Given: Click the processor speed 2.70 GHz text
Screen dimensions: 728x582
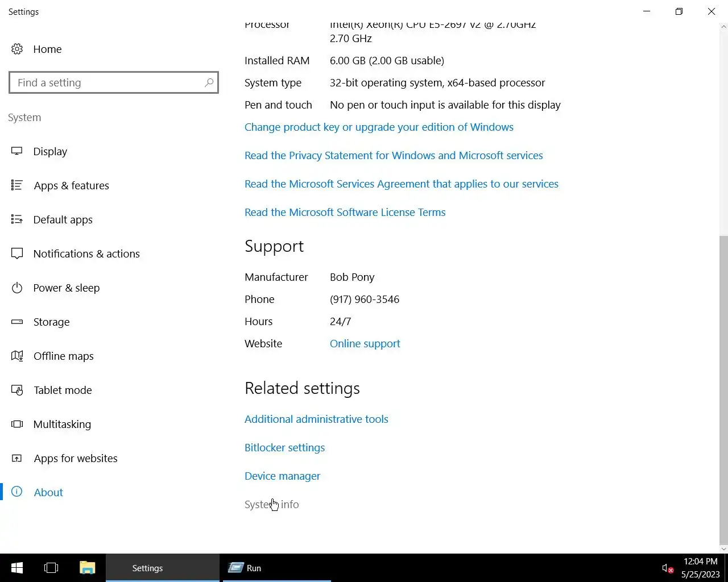Looking at the screenshot, I should point(351,38).
